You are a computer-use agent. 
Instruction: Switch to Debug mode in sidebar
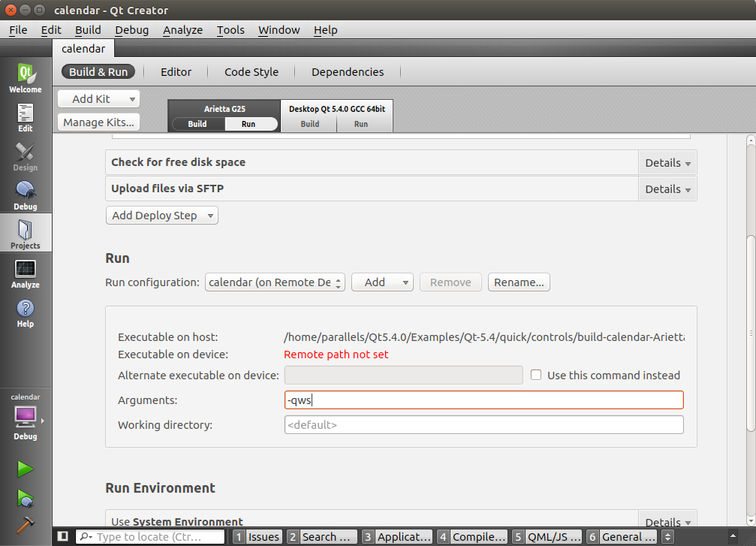click(26, 196)
